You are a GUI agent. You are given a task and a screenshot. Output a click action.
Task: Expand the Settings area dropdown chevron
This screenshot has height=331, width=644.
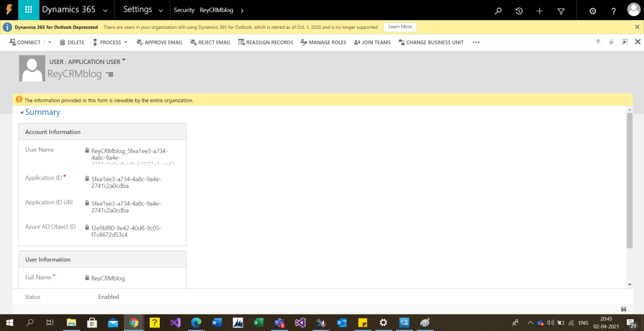[x=161, y=11]
